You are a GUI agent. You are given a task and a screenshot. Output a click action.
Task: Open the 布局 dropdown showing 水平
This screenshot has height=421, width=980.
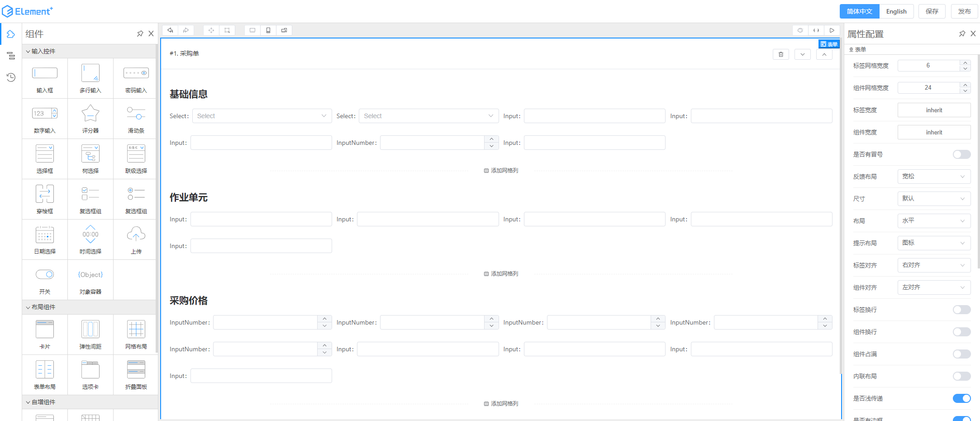(934, 221)
